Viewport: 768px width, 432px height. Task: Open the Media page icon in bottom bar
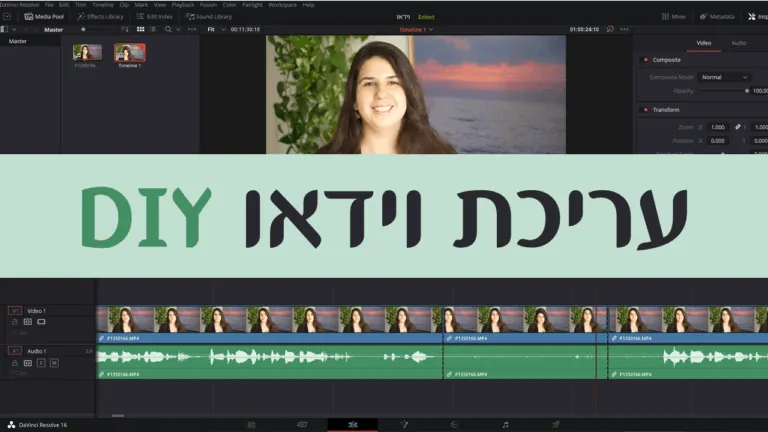(x=251, y=425)
